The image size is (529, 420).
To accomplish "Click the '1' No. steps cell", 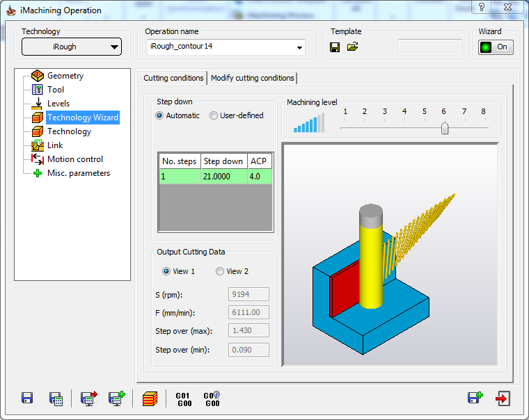I will point(180,177).
